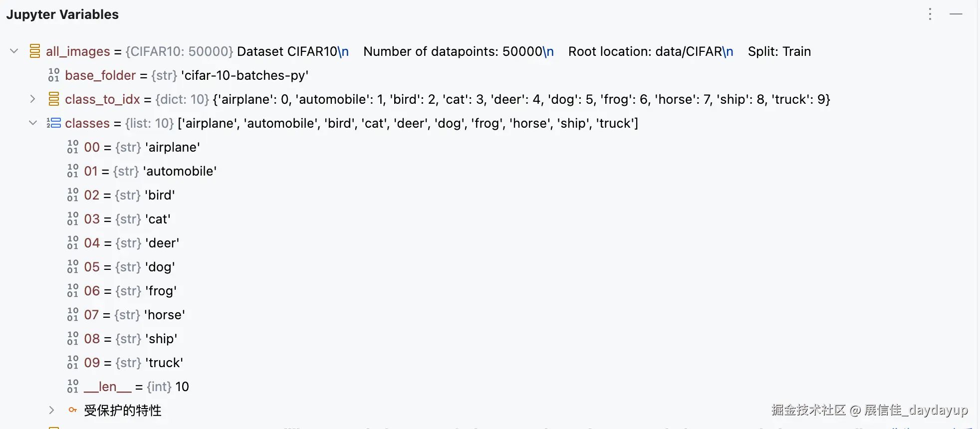Select the 03 = 'cat' row
The width and height of the screenshot is (980, 429).
[x=127, y=219]
